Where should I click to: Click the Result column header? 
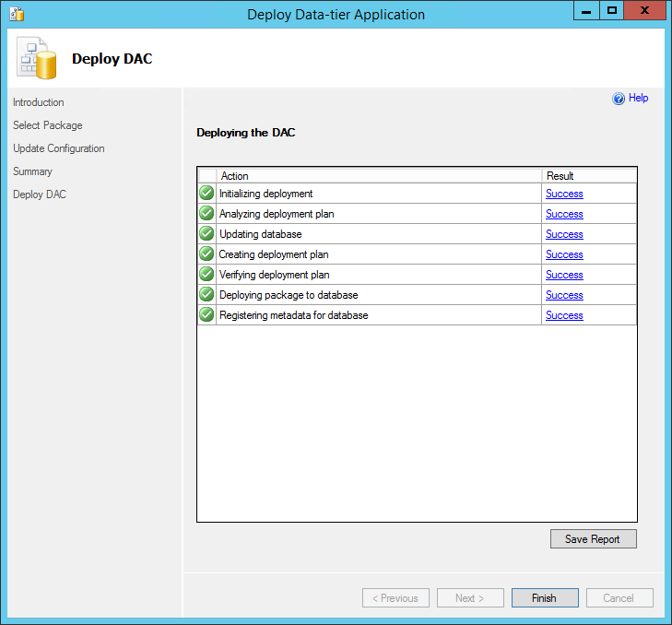tap(588, 175)
